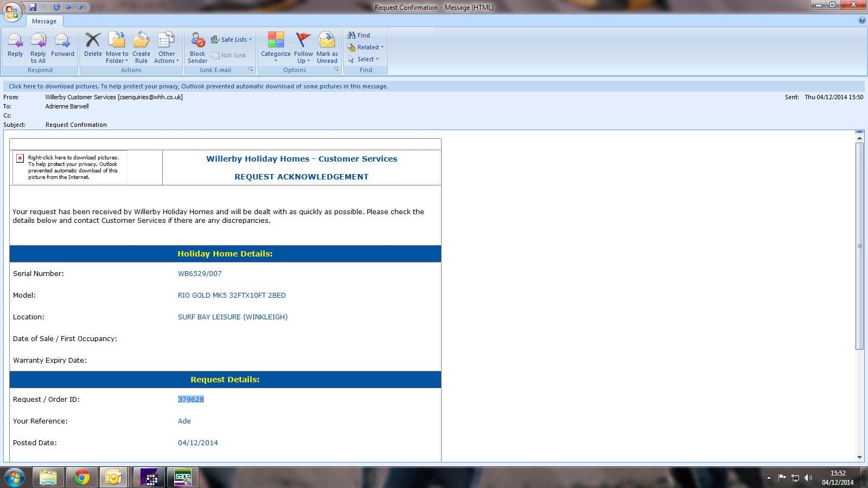Open Outlook Help question mark
Image resolution: width=868 pixels, height=488 pixels.
click(862, 21)
